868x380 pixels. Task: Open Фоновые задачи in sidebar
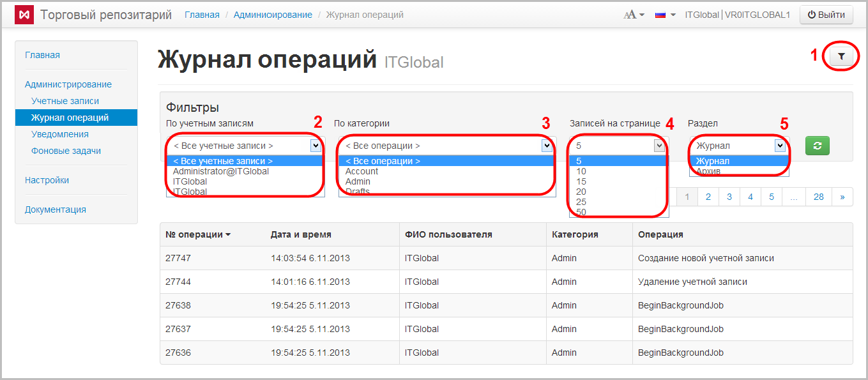click(66, 151)
